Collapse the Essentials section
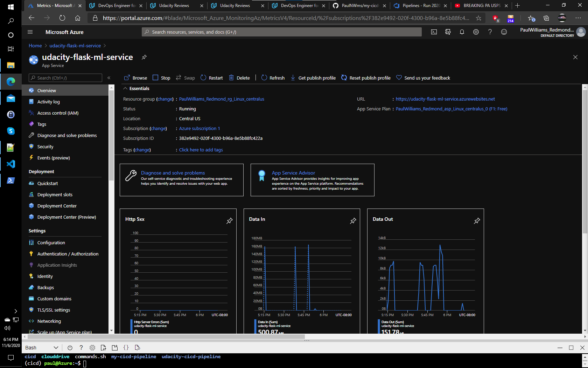 (x=125, y=89)
